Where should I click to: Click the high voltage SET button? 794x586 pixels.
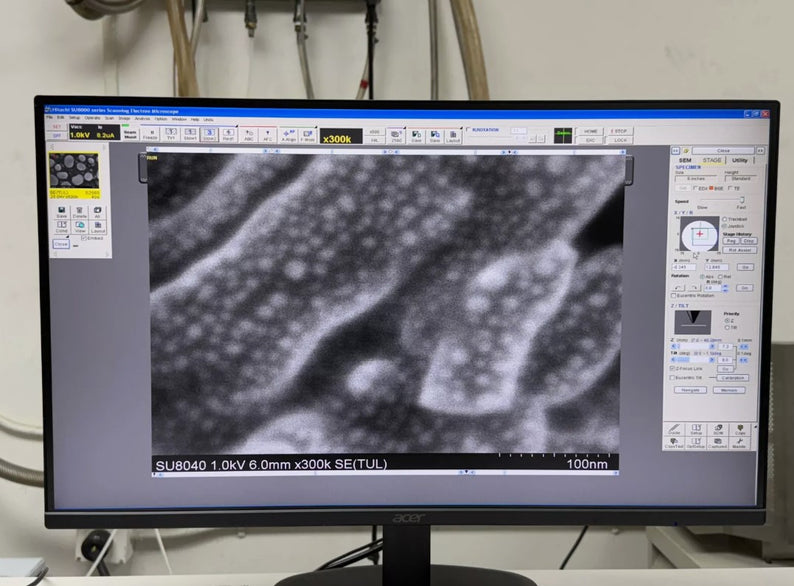click(x=57, y=127)
